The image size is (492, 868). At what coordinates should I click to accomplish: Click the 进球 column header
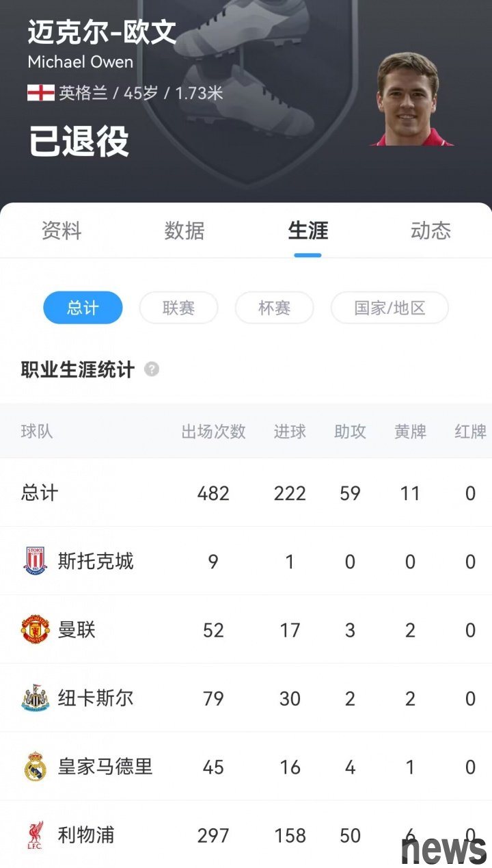(290, 432)
